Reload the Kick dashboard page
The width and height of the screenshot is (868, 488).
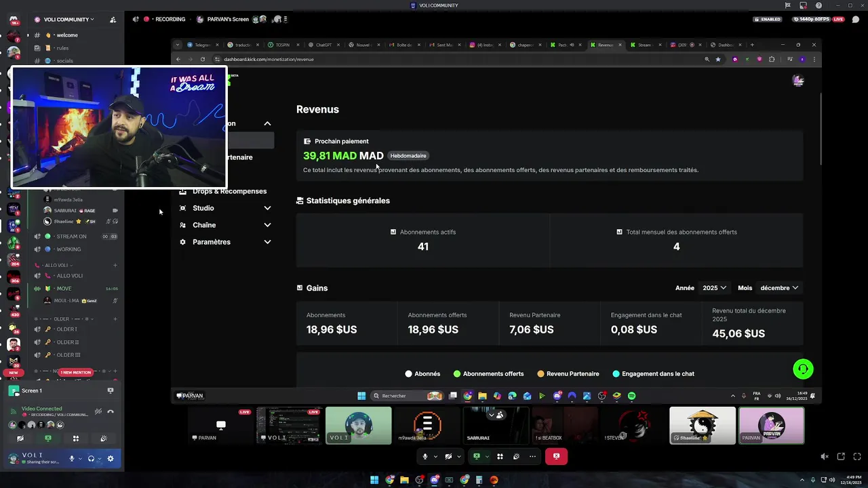point(202,59)
